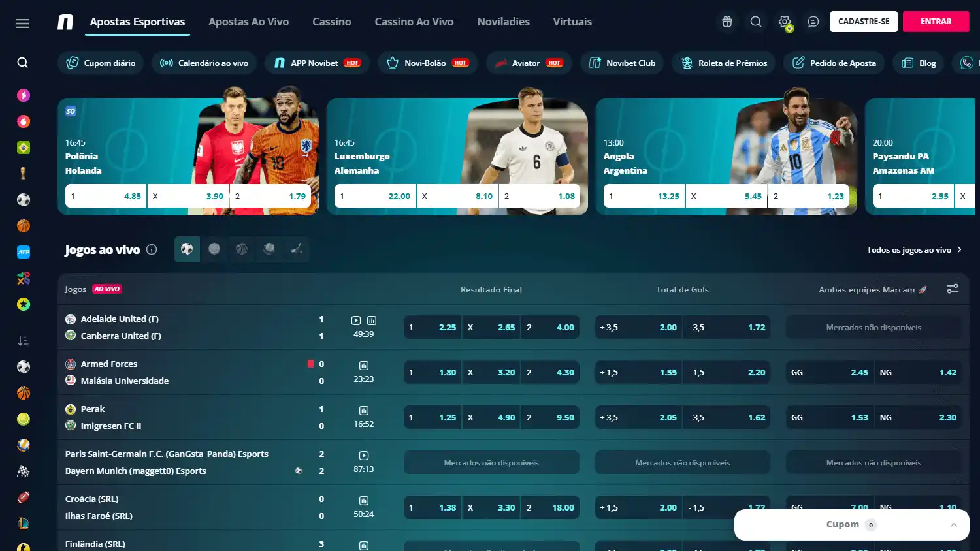Viewport: 980px width, 551px height.
Task: Select the Apostas Esportivas tab
Action: [137, 22]
